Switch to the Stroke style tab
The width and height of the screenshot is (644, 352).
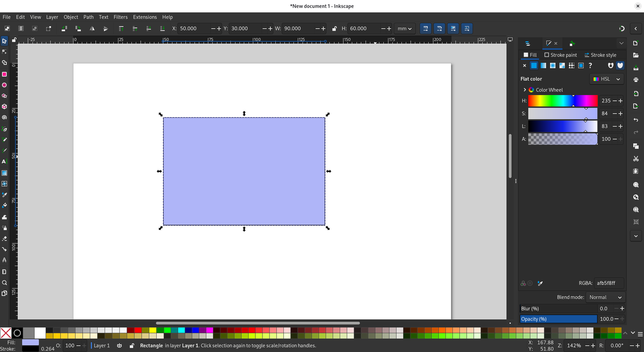click(x=600, y=55)
